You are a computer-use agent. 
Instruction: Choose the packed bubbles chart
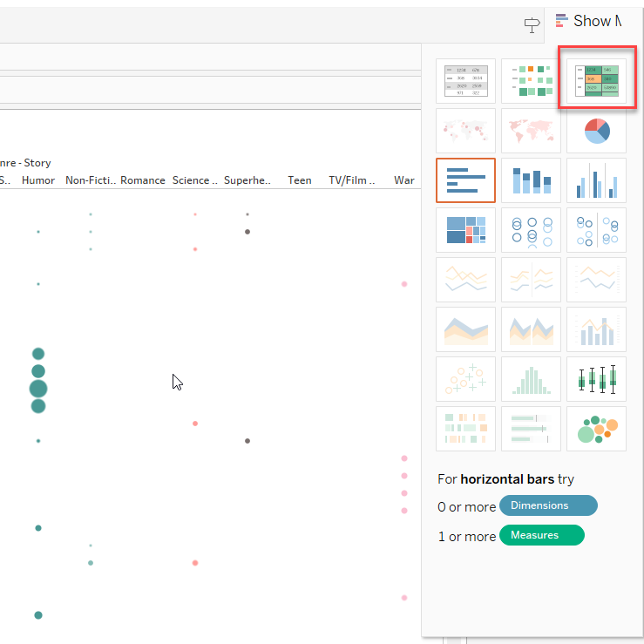tap(596, 429)
